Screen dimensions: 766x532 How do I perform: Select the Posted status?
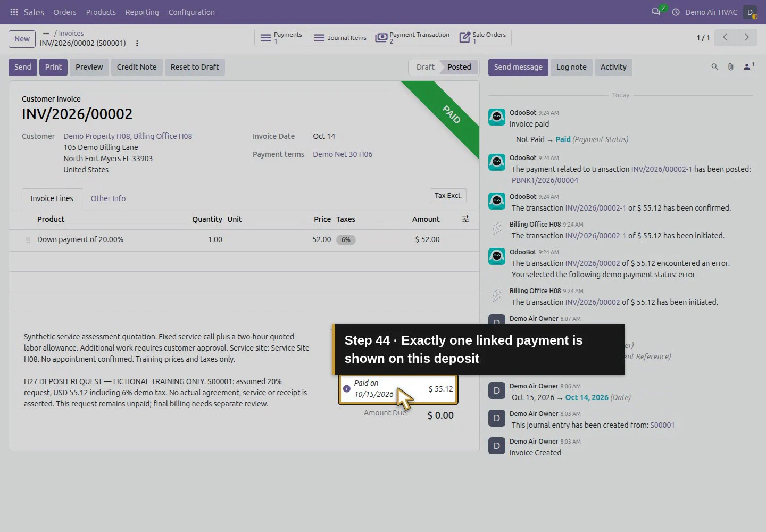[x=459, y=67]
